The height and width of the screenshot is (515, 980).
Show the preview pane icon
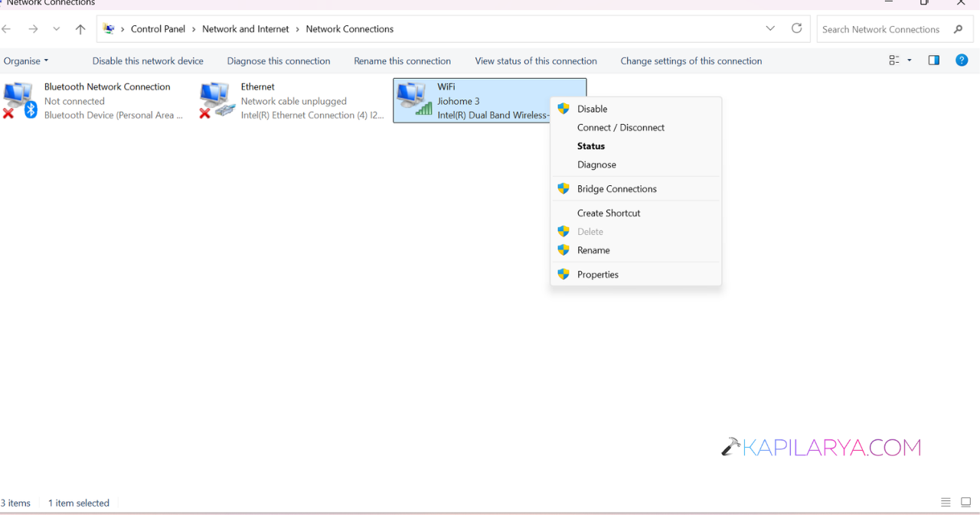(x=933, y=60)
